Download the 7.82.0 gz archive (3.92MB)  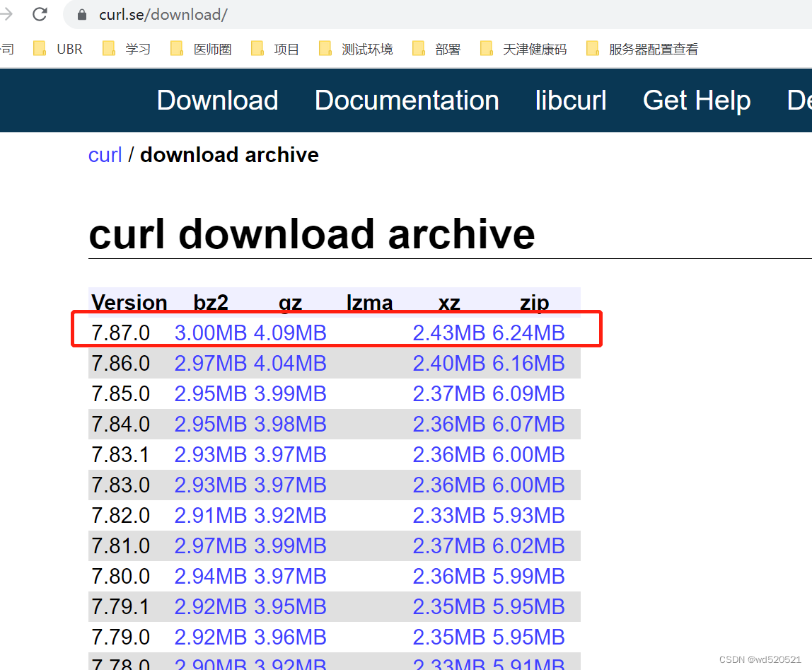click(290, 516)
